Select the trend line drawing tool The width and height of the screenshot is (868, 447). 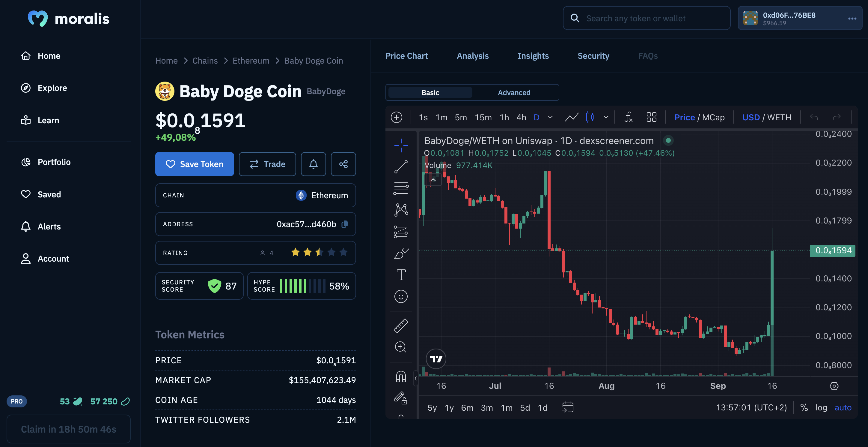[x=401, y=167]
